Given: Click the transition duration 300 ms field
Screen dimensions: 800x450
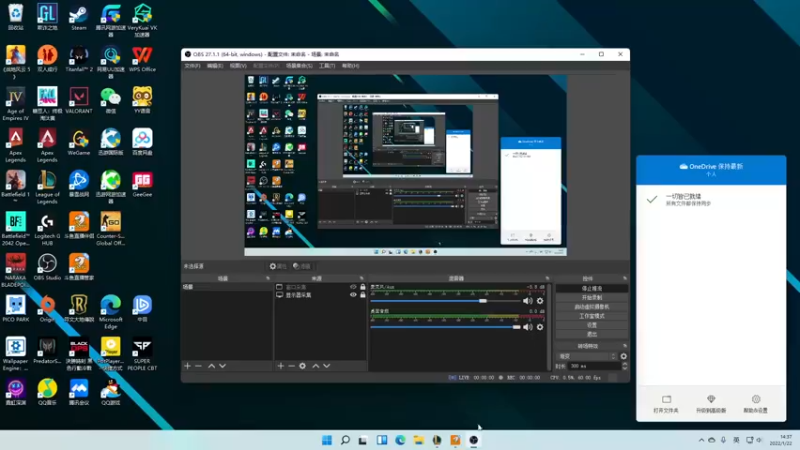Looking at the screenshot, I should point(594,366).
